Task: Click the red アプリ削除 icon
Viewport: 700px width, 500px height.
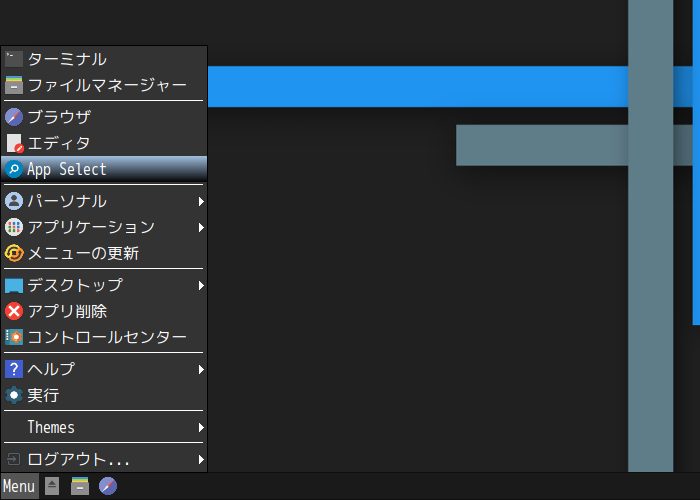Action: click(x=14, y=311)
